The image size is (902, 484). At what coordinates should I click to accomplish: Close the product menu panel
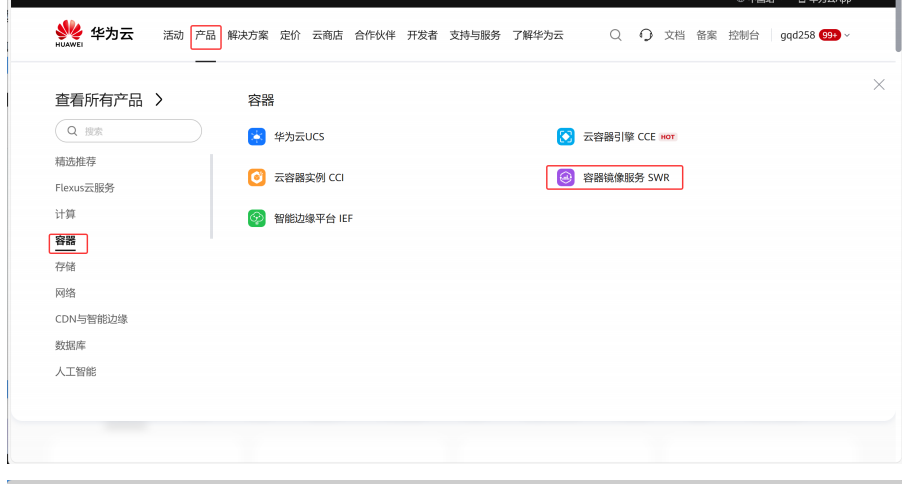[879, 85]
